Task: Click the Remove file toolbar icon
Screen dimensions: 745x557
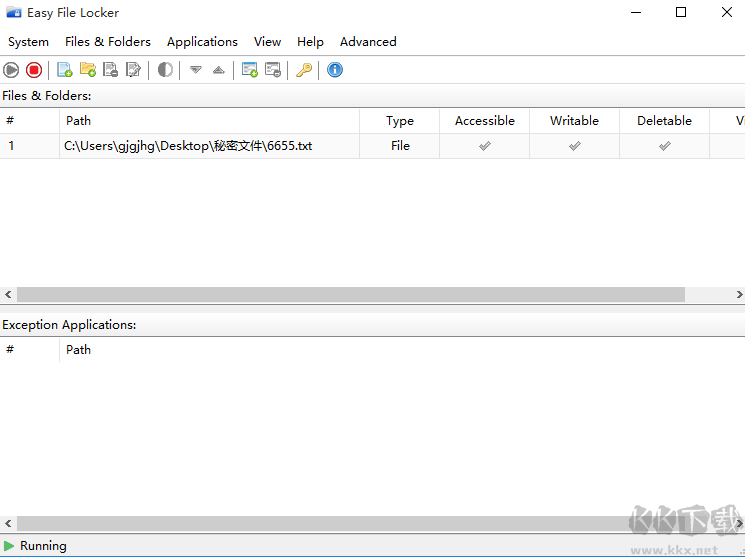Action: (x=111, y=70)
